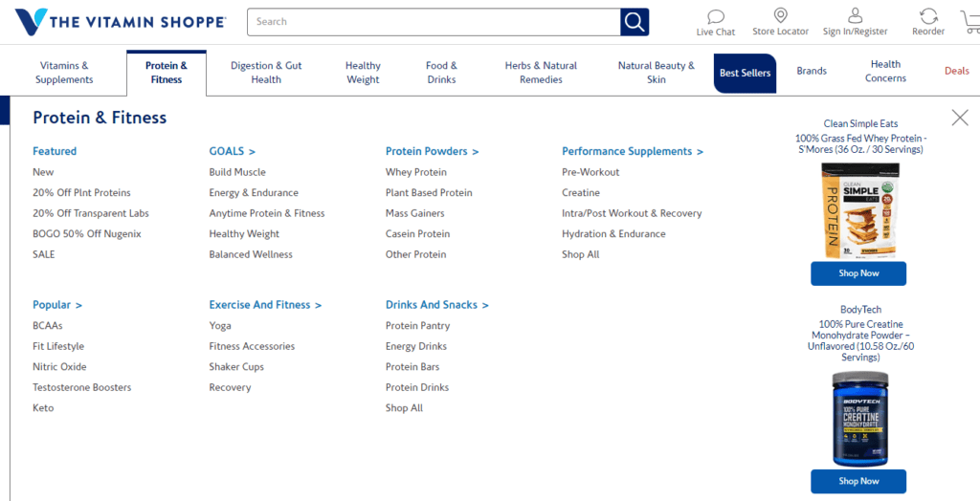Click Shop Now under BodyTech creatine
Viewport: 980px width, 501px height.
coord(858,482)
